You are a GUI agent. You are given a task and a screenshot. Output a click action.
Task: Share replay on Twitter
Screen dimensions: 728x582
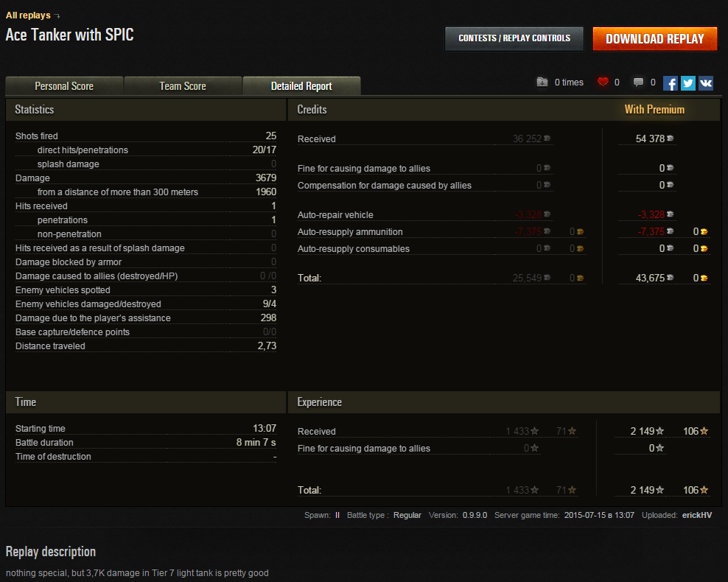(688, 83)
